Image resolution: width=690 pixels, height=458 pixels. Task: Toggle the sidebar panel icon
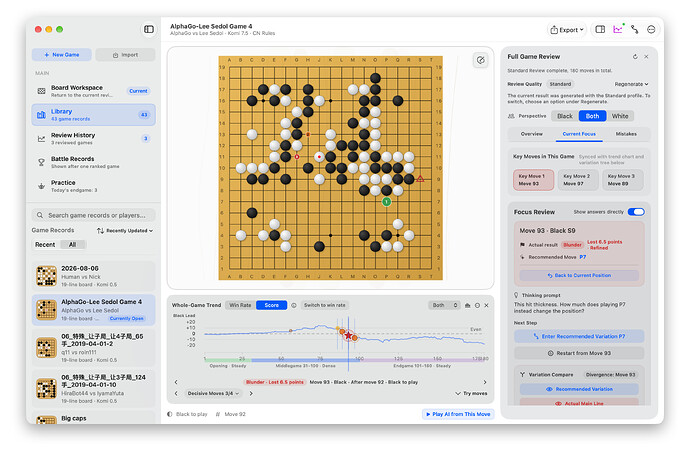pyautogui.click(x=149, y=29)
